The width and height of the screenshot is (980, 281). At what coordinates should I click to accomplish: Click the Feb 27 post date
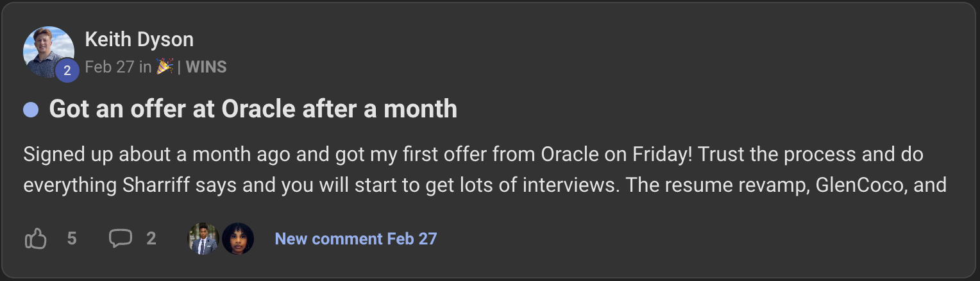109,67
